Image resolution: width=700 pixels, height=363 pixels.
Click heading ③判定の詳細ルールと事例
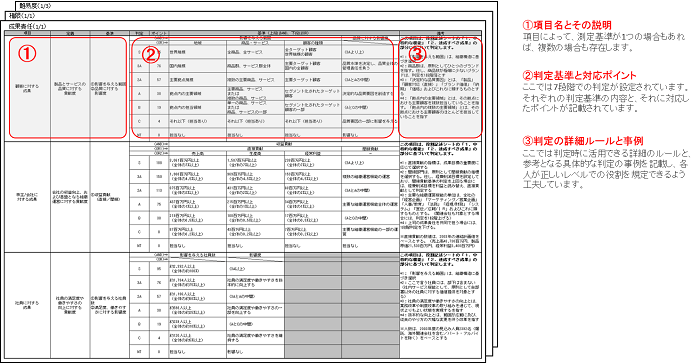(583, 141)
